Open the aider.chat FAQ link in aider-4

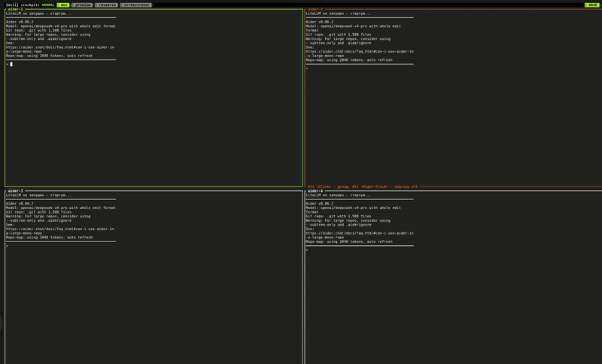[360, 235]
